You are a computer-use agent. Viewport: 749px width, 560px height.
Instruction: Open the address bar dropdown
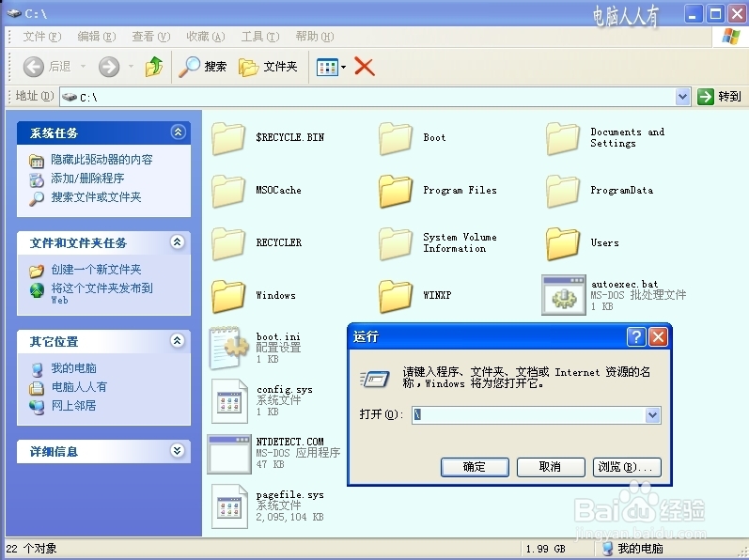683,97
